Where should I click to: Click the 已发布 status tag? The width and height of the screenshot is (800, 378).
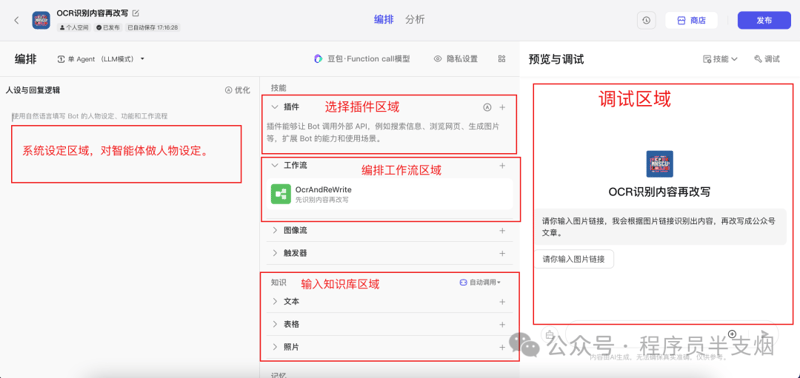(x=108, y=28)
